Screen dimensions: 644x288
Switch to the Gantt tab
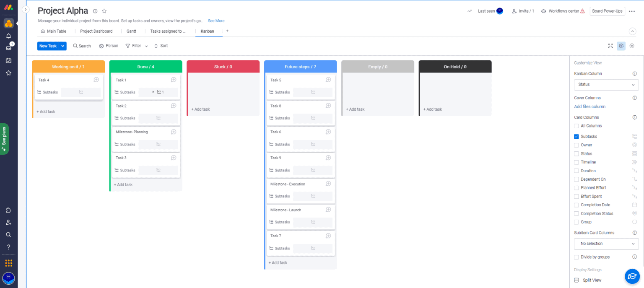coord(131,31)
